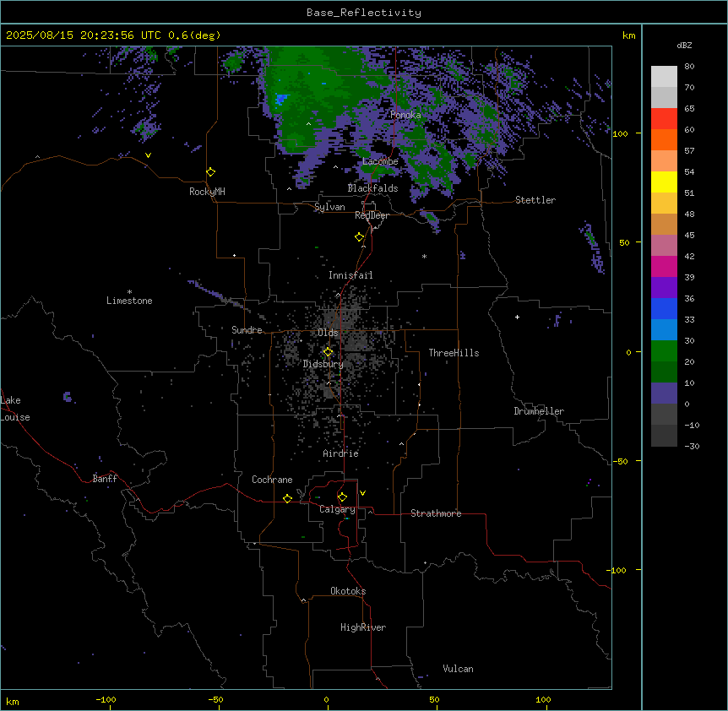Click the -50 tick on the bottom km axis
The image size is (728, 711).
215,699
